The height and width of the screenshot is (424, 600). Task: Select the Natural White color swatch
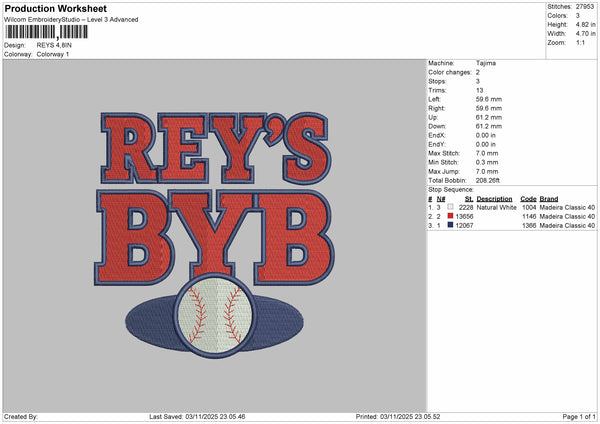click(451, 207)
